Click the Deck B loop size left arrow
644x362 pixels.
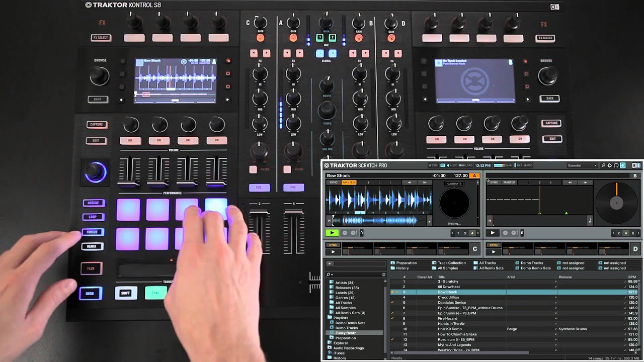click(x=613, y=233)
